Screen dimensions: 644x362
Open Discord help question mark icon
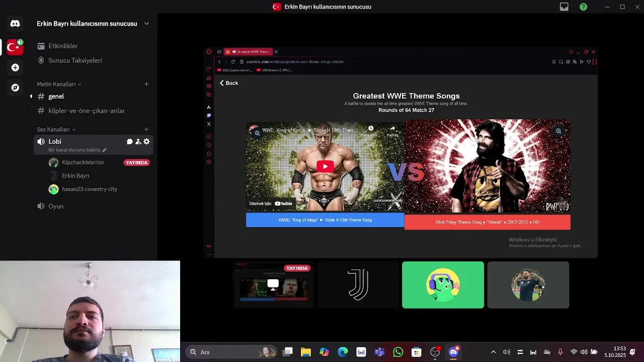click(583, 7)
